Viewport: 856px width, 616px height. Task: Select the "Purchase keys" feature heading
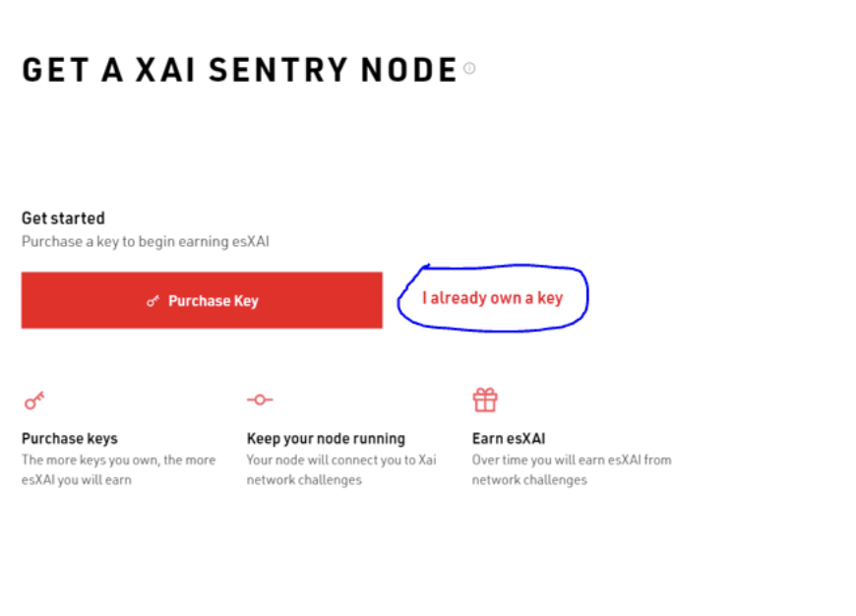tap(70, 439)
